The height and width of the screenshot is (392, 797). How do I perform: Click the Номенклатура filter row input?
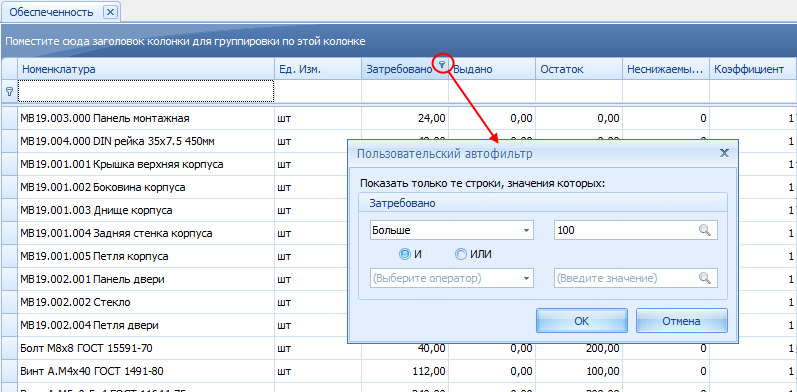(x=146, y=92)
